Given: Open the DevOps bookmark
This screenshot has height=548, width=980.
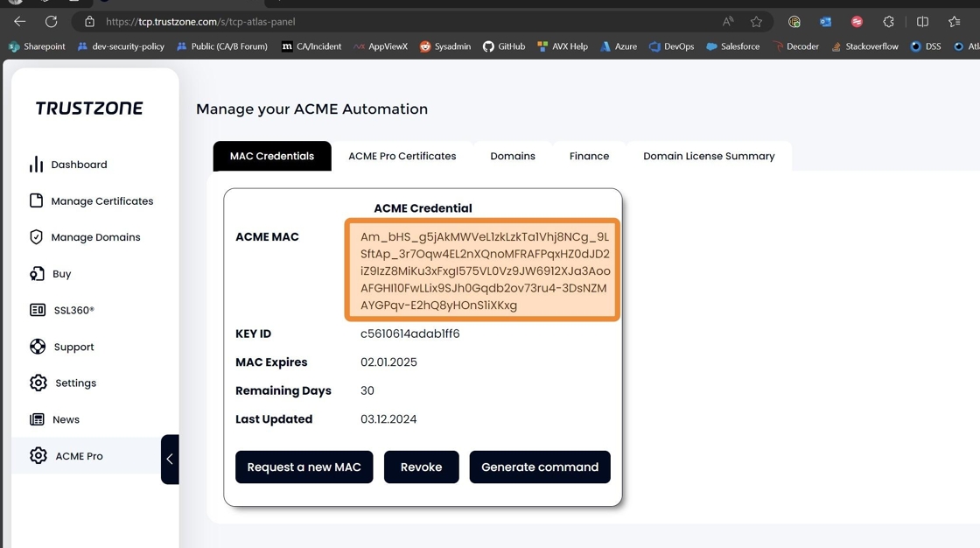Looking at the screenshot, I should pos(671,46).
